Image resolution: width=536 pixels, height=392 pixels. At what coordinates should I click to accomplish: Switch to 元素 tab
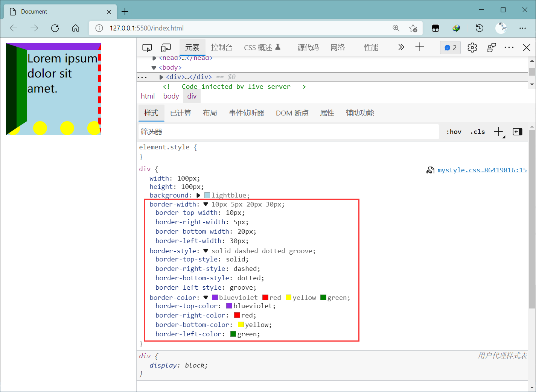click(x=192, y=47)
